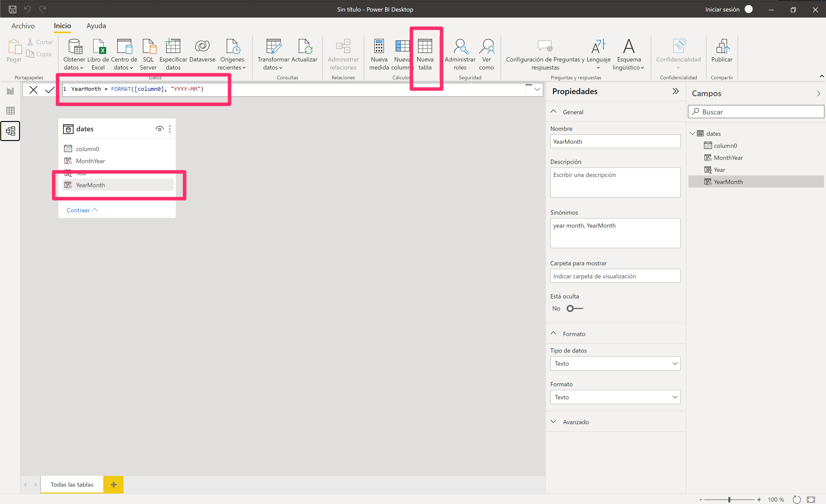The height and width of the screenshot is (504, 826).
Task: Collapse the Formato section
Action: click(x=553, y=333)
